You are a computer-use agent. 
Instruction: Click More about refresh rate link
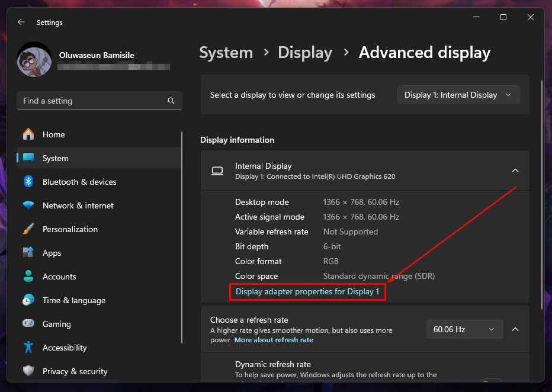pos(274,340)
